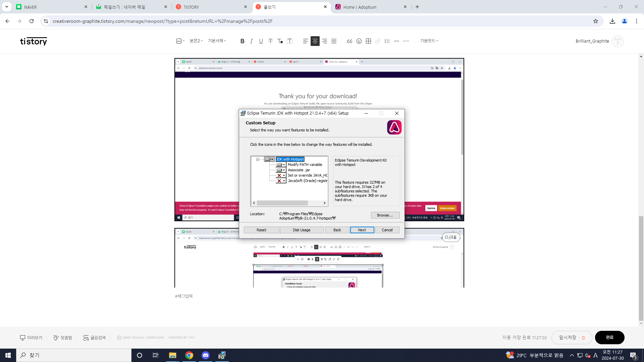This screenshot has width=644, height=362.
Task: Click Next in the Temurin setup dialog
Action: point(362,230)
